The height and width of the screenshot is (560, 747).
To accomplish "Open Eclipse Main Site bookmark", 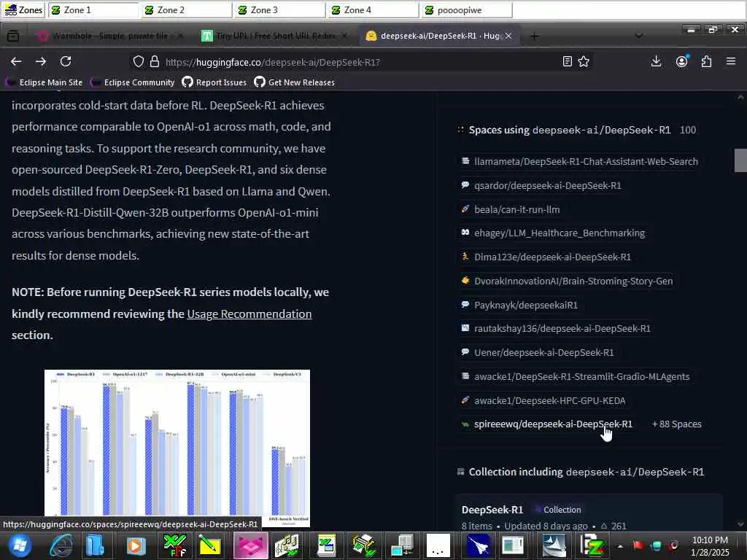I will click(45, 82).
